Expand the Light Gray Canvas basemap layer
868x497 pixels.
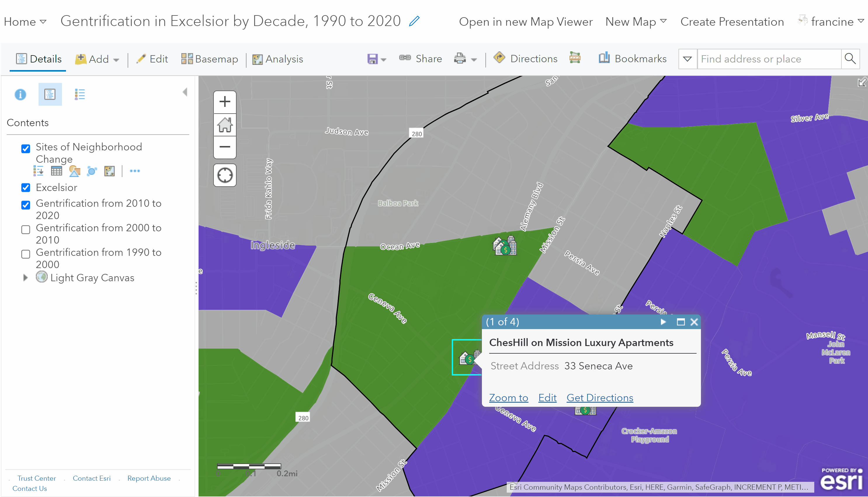tap(25, 278)
